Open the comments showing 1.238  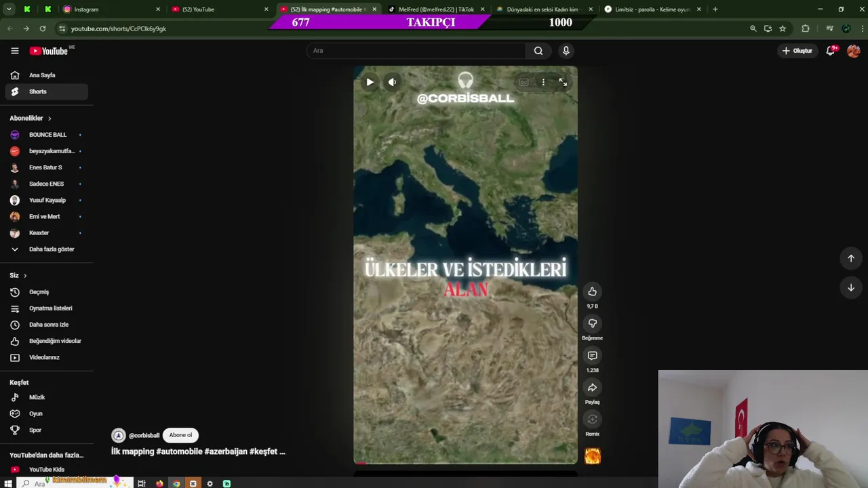pyautogui.click(x=592, y=356)
